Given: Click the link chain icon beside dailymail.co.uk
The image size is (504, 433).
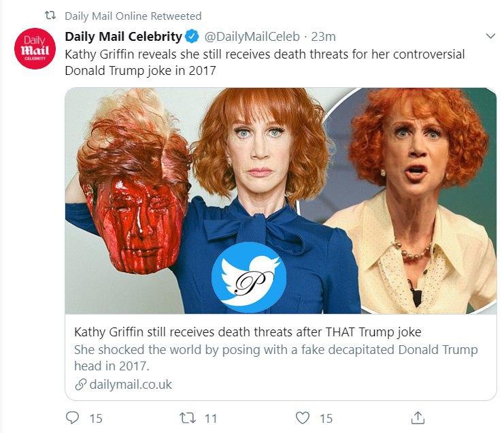Looking at the screenshot, I should pyautogui.click(x=80, y=385).
